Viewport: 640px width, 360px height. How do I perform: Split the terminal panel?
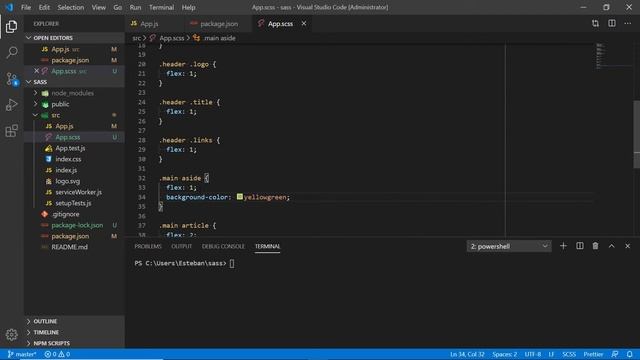pyautogui.click(x=580, y=246)
